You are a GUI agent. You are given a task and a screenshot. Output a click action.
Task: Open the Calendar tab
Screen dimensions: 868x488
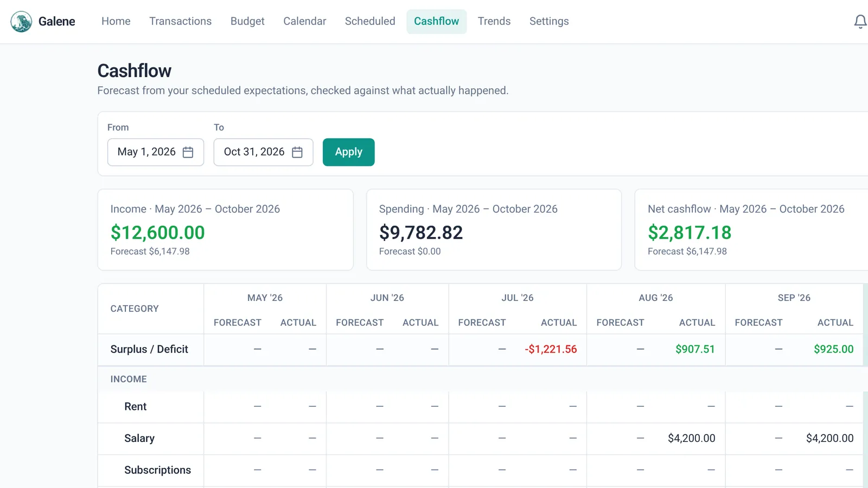coord(305,22)
